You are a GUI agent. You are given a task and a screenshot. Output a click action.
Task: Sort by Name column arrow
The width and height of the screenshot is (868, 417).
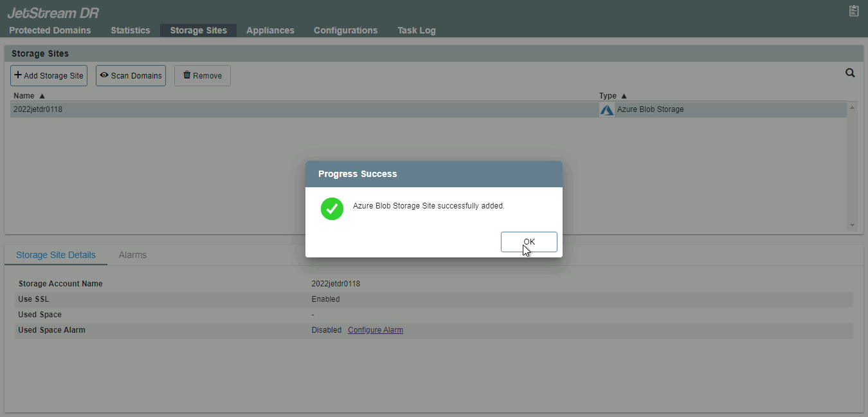(x=42, y=96)
